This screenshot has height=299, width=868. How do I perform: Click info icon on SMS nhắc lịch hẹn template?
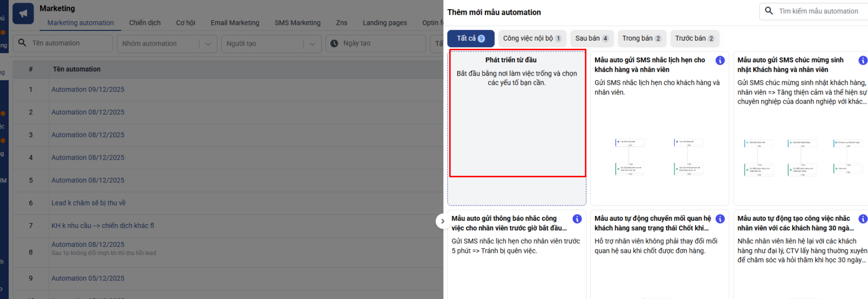click(x=720, y=60)
